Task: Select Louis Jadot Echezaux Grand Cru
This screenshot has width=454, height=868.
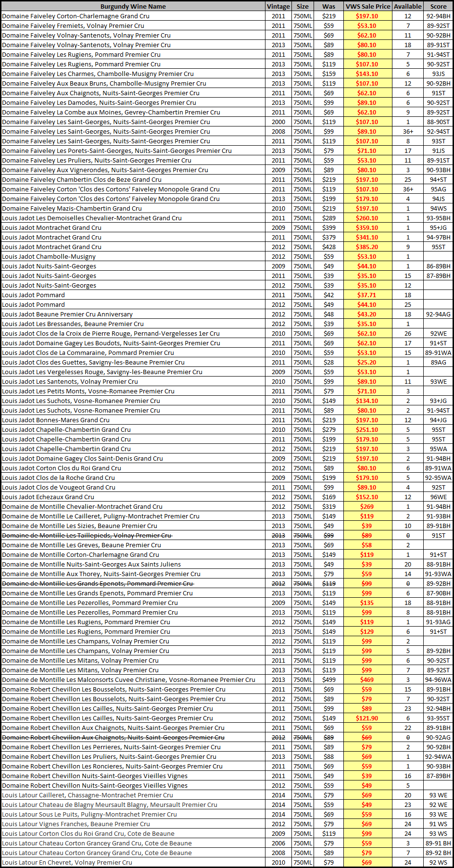Action: point(48,497)
